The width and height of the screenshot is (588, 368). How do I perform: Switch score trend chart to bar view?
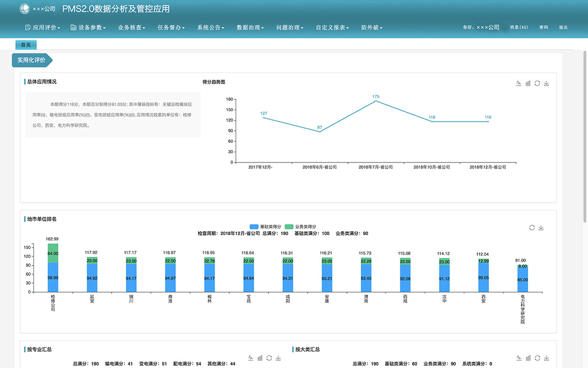click(x=528, y=83)
